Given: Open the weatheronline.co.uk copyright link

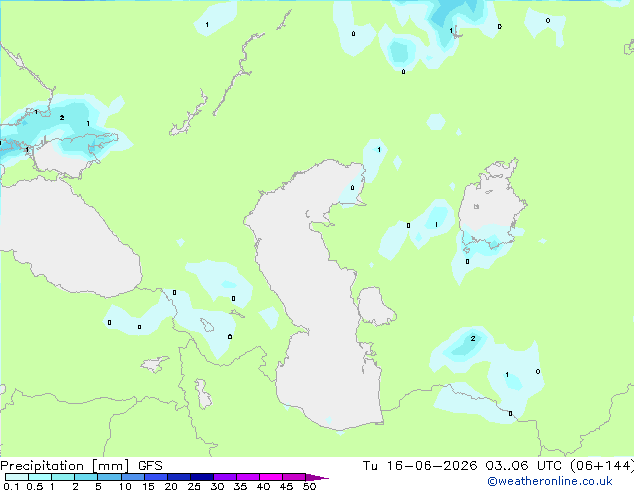Looking at the screenshot, I should (x=549, y=481).
